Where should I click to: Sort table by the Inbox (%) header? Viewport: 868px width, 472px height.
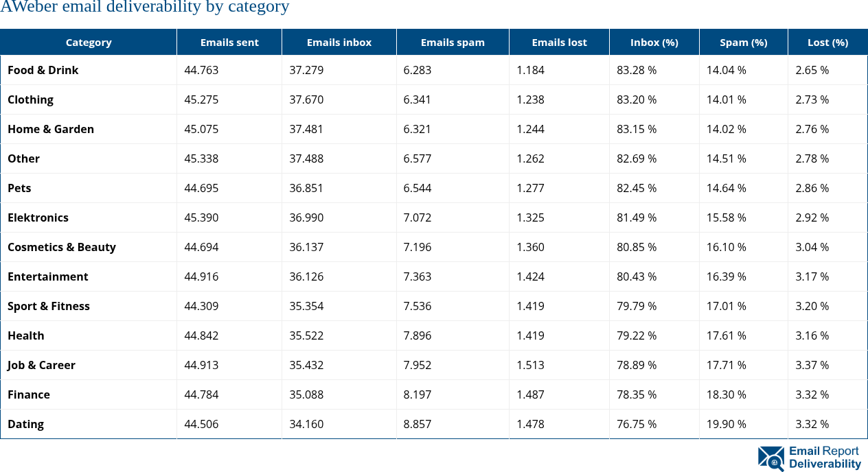(x=654, y=42)
